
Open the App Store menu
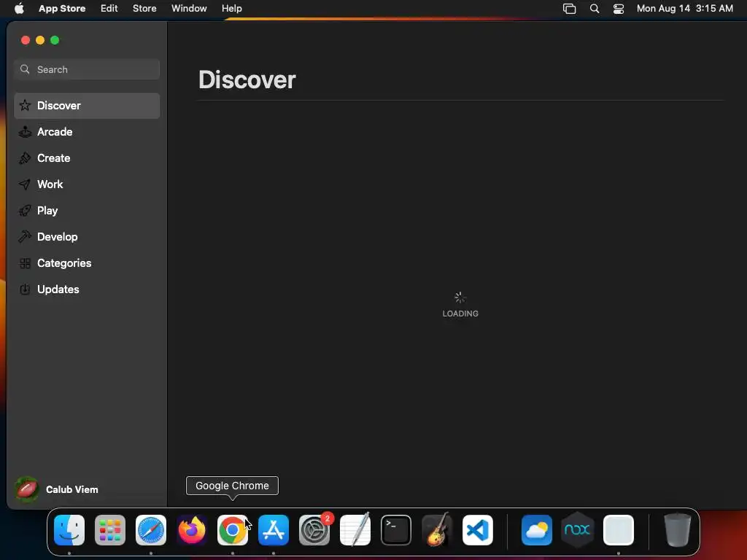tap(62, 8)
